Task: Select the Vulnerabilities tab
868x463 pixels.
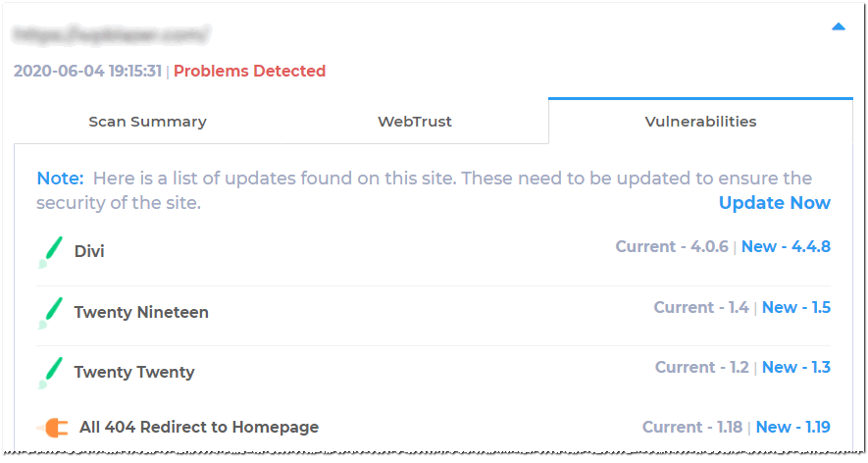Action: click(700, 122)
